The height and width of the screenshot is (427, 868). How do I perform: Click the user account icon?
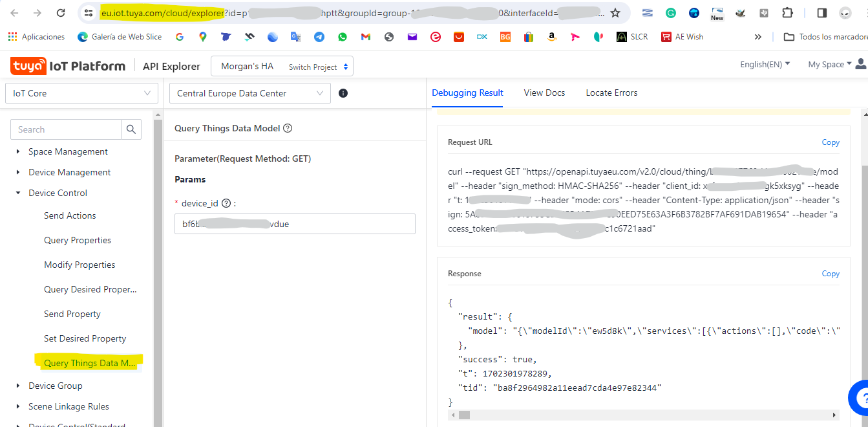861,64
